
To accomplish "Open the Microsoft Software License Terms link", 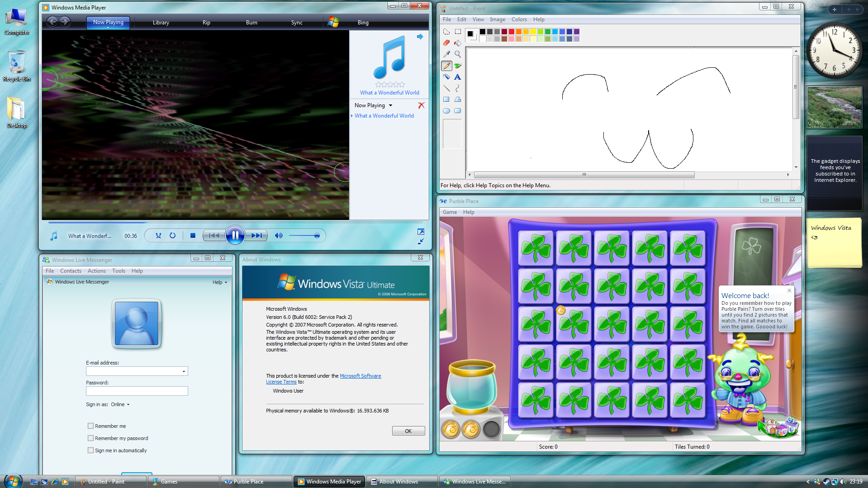I will click(323, 379).
